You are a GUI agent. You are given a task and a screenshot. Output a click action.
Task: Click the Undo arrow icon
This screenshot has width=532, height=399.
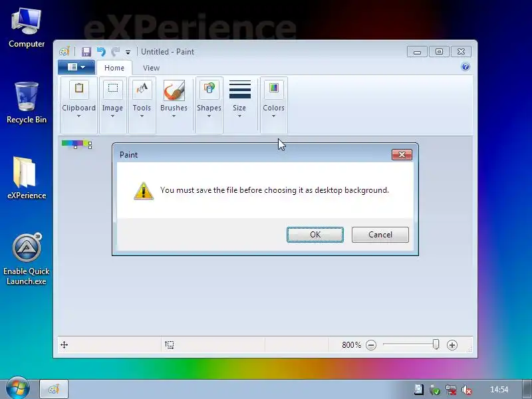tap(101, 52)
